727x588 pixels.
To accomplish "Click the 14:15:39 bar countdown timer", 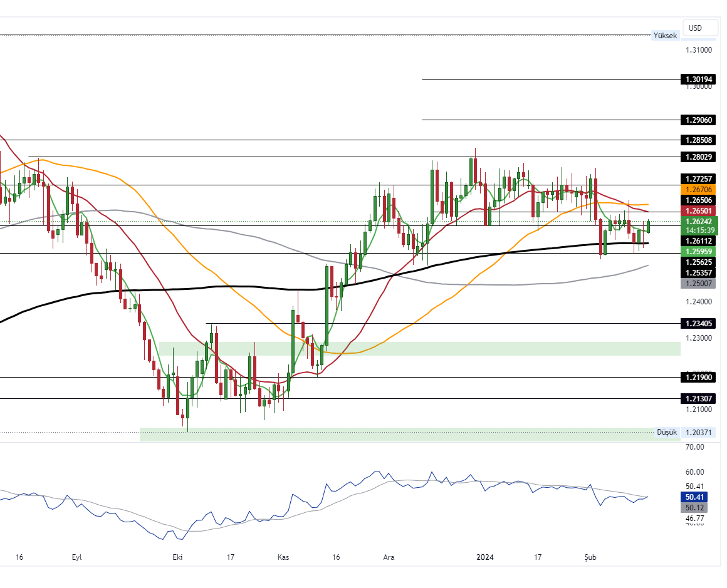I will 699,230.
